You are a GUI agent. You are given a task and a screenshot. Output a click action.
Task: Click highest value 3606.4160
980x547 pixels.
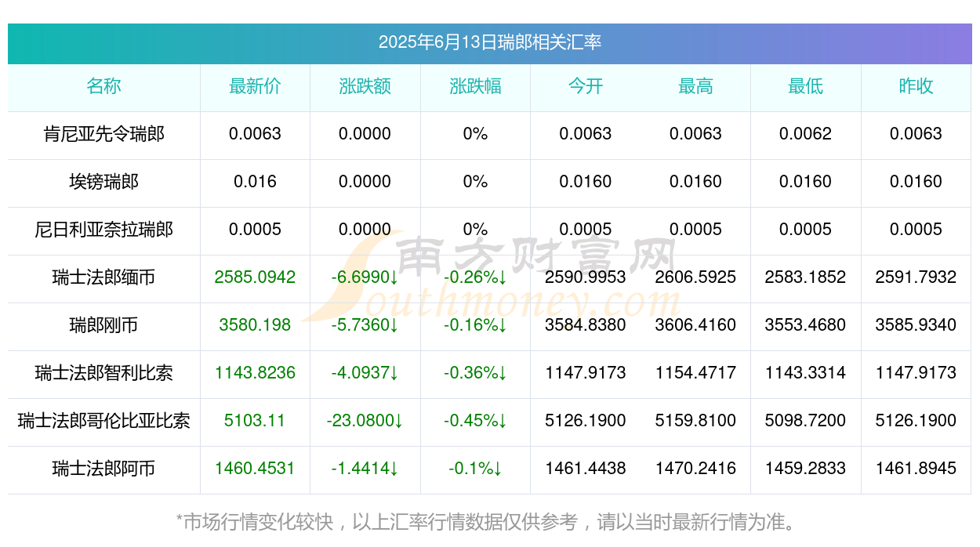(x=695, y=325)
